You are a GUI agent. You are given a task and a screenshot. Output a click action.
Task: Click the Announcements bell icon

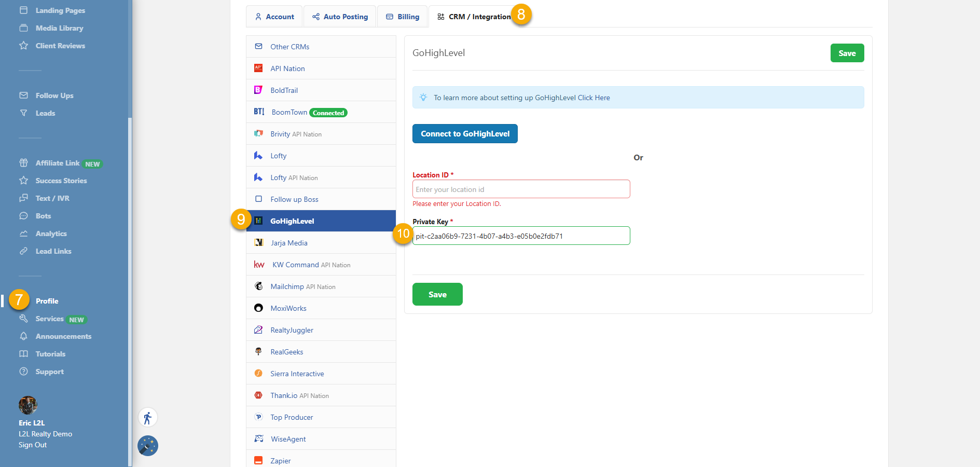24,336
